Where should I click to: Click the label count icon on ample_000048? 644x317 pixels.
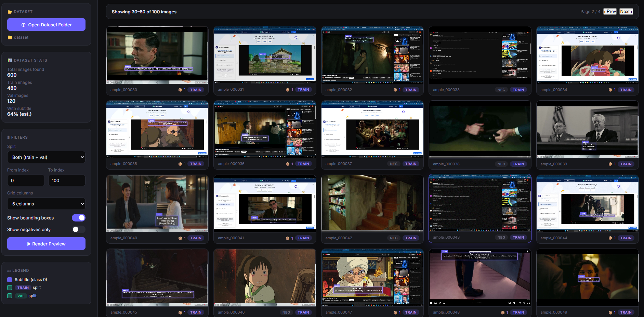tap(503, 312)
